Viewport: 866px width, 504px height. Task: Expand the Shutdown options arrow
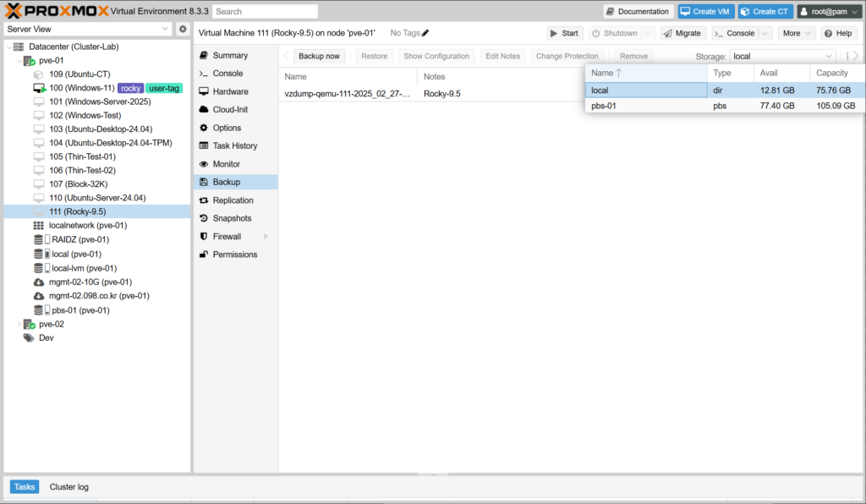pyautogui.click(x=649, y=33)
